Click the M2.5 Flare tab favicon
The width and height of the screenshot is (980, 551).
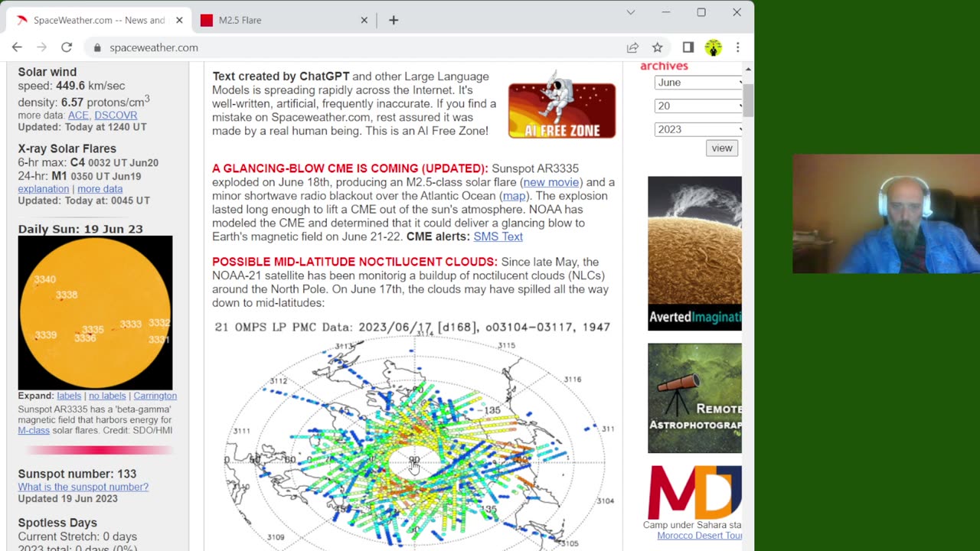pos(207,20)
